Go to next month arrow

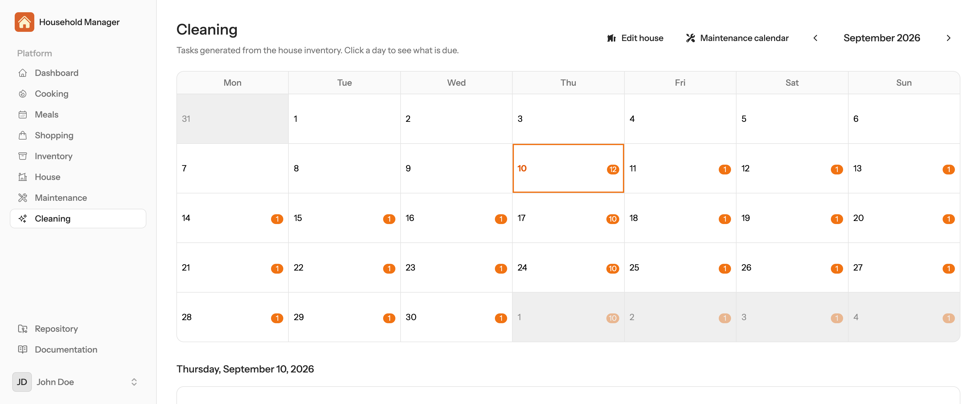tap(948, 38)
